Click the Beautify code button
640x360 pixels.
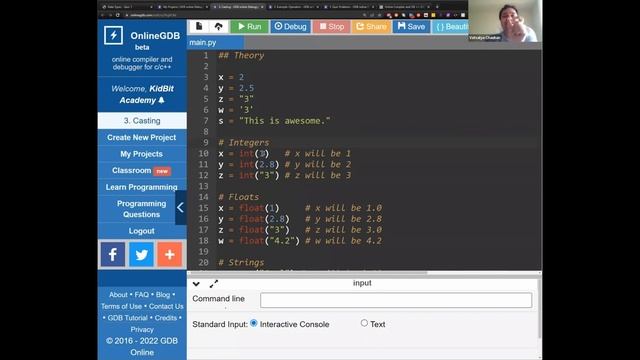tap(451, 27)
